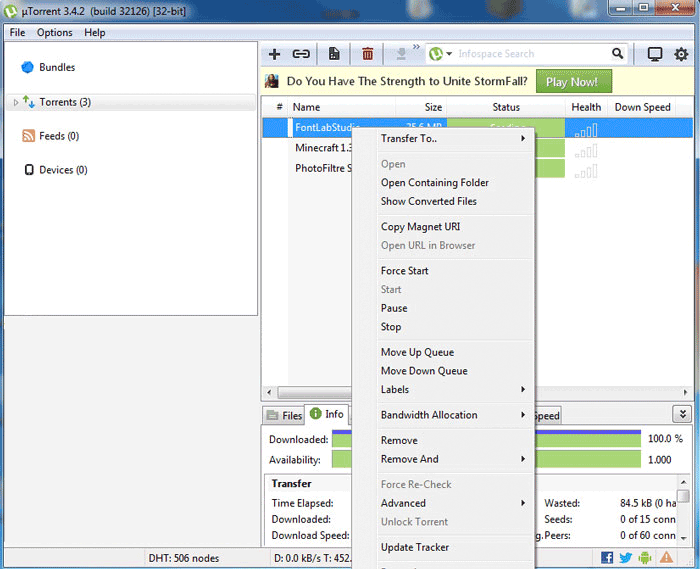Open the Advanced submenu
This screenshot has height=569, width=700.
point(453,504)
